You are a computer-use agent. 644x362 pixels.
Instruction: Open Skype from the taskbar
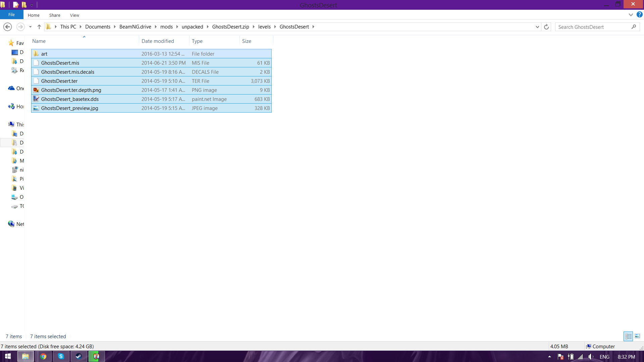[61, 356]
